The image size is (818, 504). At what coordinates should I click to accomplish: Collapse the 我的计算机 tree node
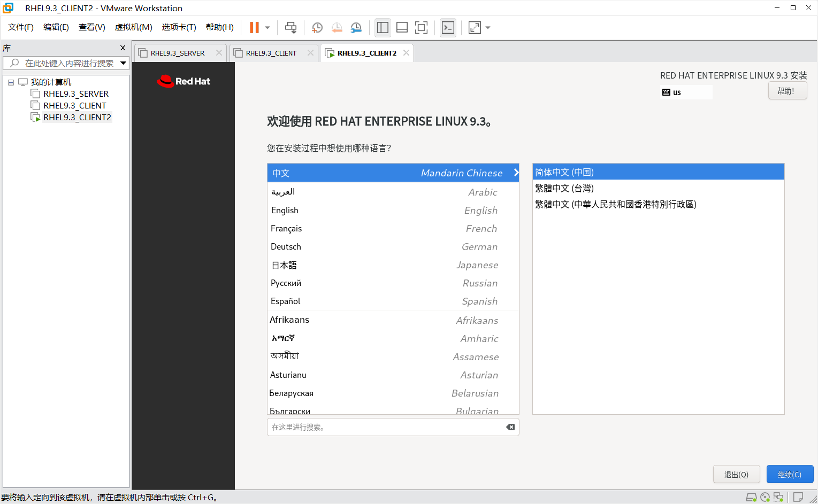tap(11, 82)
